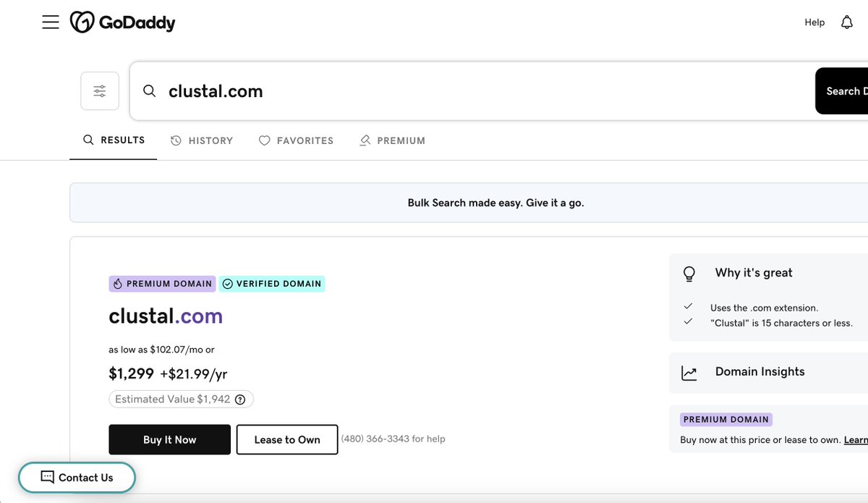The image size is (868, 503).
Task: Click the Verified Domain badge
Action: tap(272, 284)
